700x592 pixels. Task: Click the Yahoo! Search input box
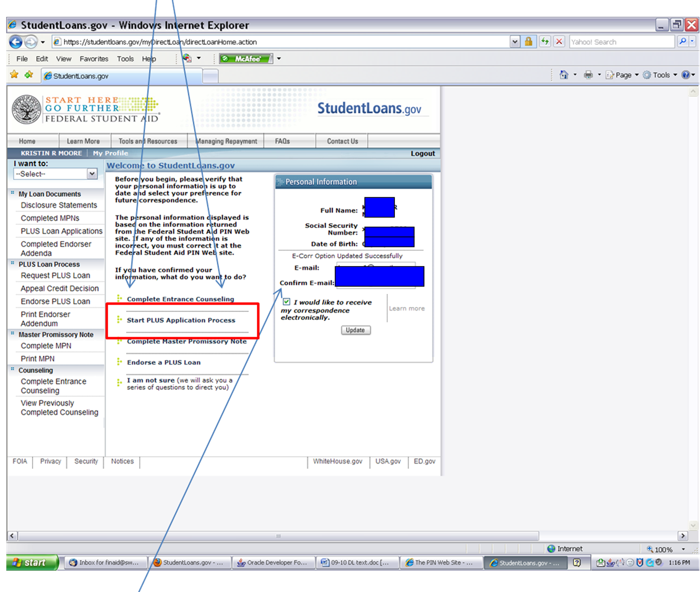[622, 42]
